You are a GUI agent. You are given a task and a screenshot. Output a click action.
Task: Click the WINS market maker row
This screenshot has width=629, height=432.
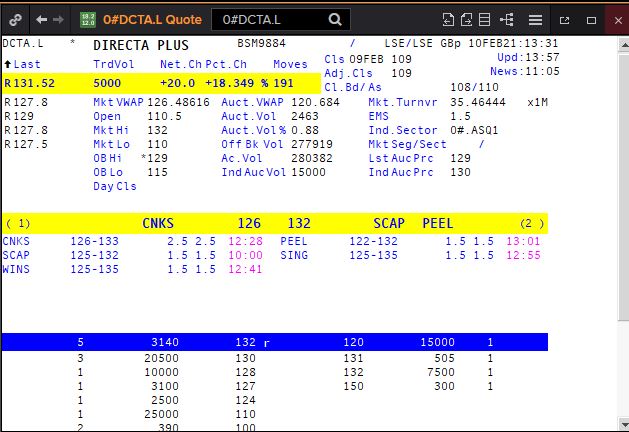133,270
